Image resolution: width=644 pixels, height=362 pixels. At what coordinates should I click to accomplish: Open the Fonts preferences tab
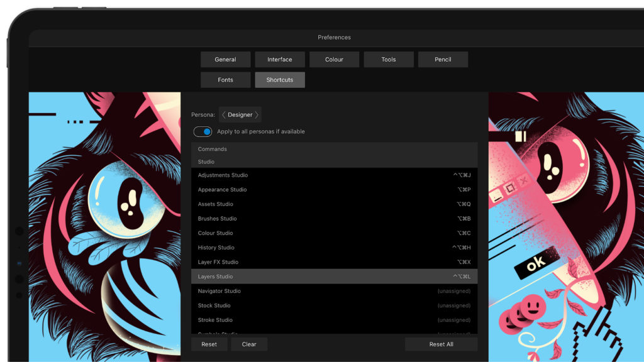[225, 80]
